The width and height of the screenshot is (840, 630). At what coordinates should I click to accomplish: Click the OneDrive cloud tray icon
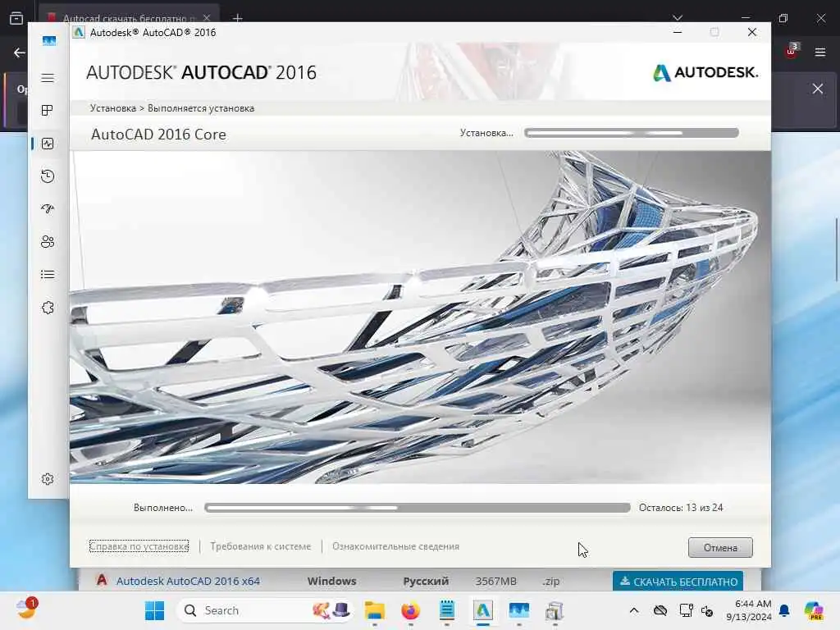660,610
